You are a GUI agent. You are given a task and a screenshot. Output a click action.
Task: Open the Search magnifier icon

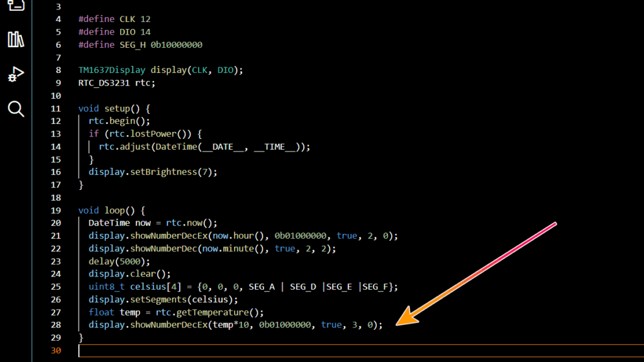click(16, 109)
